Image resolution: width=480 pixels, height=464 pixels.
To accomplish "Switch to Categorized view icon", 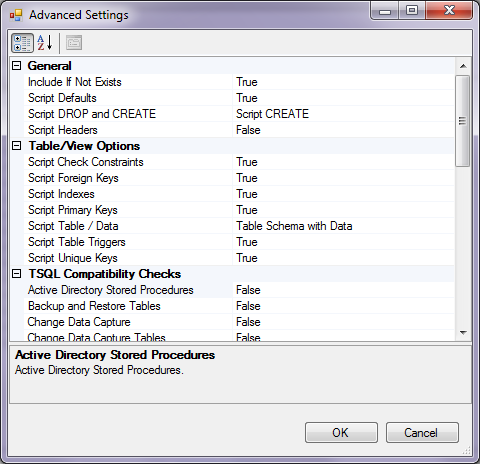I will 22,43.
